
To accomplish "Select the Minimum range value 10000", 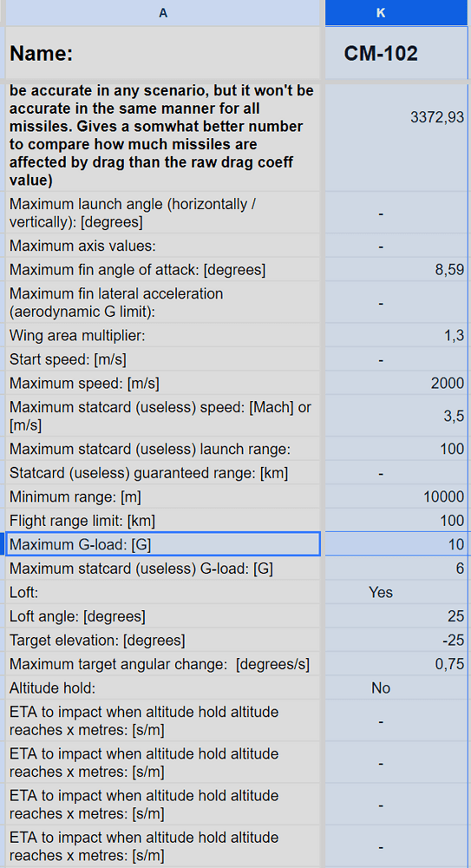I will (396, 496).
